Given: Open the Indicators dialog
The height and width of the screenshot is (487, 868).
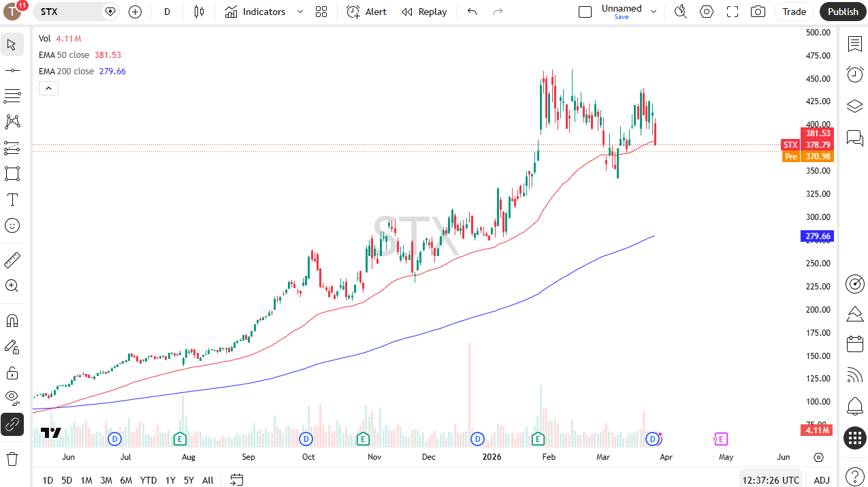Looking at the screenshot, I should 255,12.
